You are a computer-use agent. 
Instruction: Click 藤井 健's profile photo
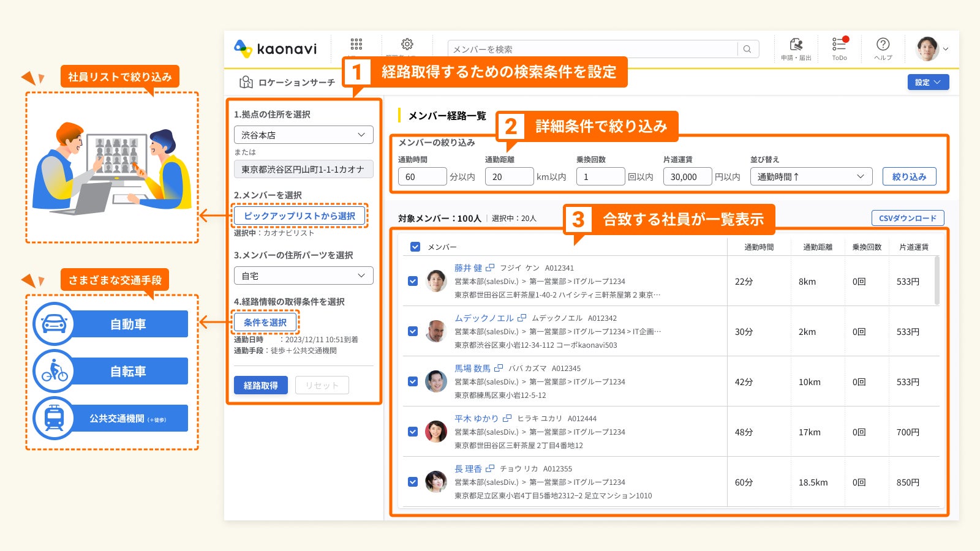point(436,281)
